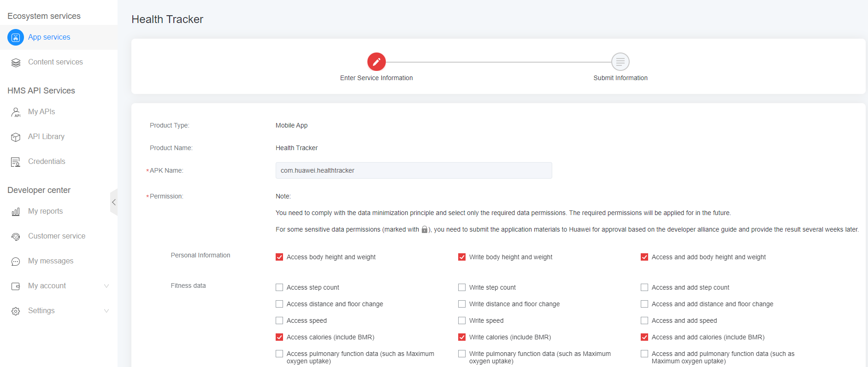The width and height of the screenshot is (868, 367).
Task: Uncheck Access body height and weight
Action: (279, 257)
